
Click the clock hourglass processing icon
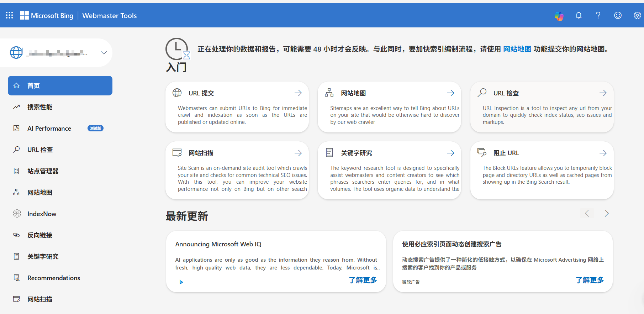click(x=178, y=49)
